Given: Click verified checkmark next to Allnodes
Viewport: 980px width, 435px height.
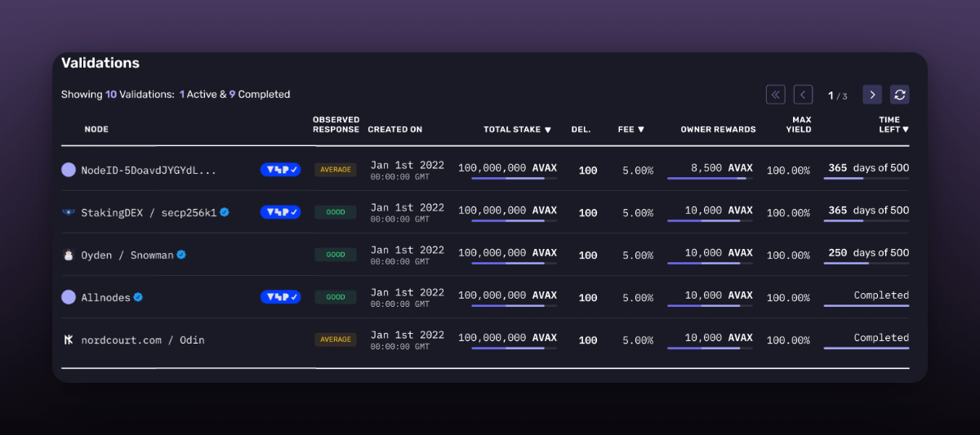Looking at the screenshot, I should coord(139,297).
